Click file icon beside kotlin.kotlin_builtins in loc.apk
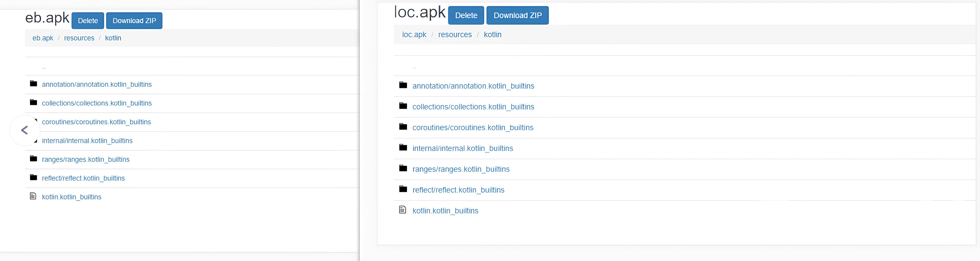The height and width of the screenshot is (261, 980). (x=402, y=210)
